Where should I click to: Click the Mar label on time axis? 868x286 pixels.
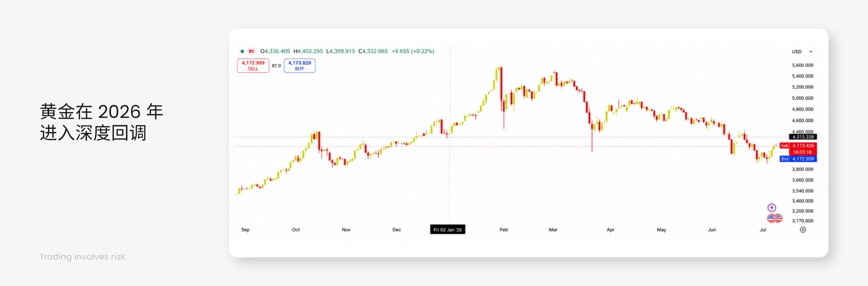[553, 230]
